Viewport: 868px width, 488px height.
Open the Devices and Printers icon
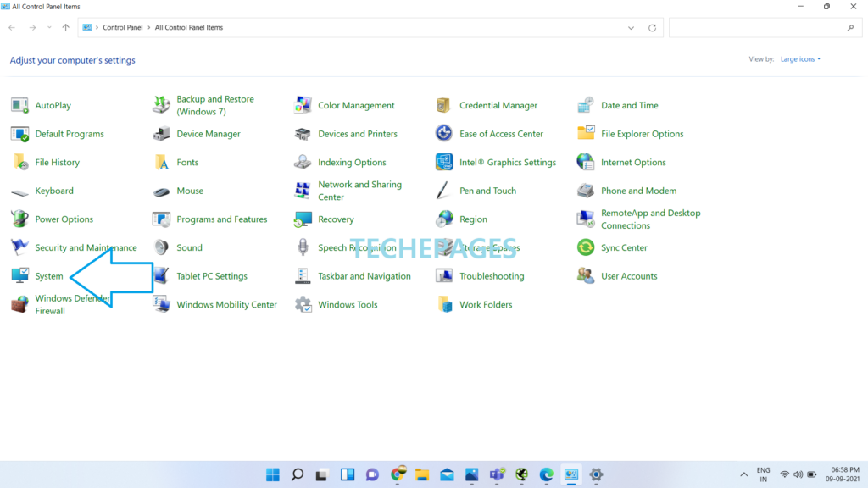tap(303, 134)
